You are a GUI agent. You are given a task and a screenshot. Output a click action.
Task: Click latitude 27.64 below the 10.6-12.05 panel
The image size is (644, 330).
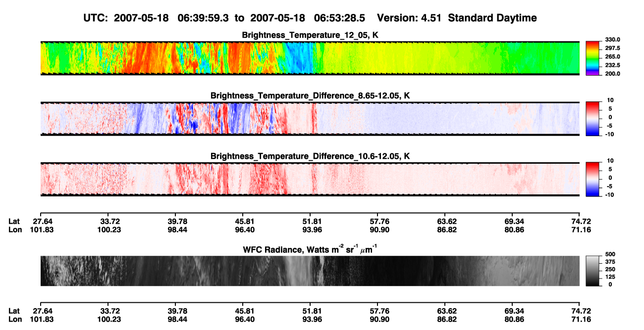point(44,221)
